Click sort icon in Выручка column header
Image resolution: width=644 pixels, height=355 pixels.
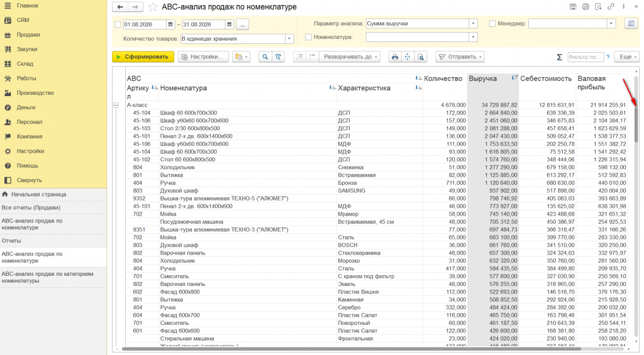coord(514,77)
